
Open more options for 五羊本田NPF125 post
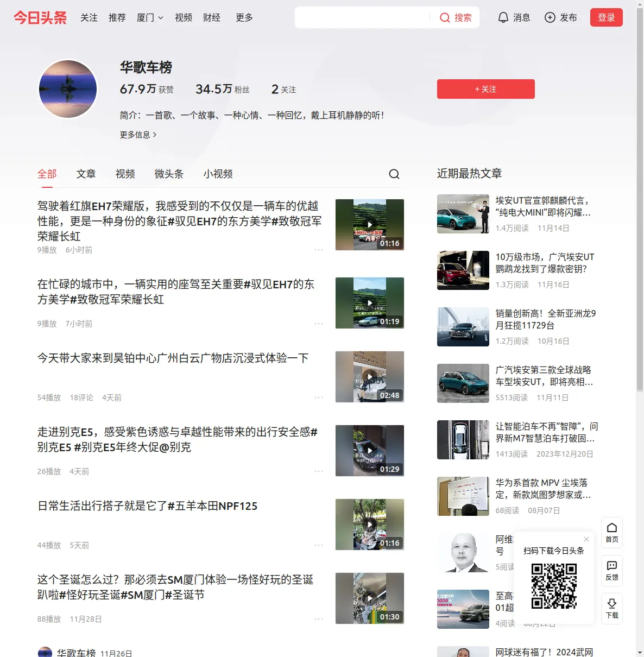coord(319,545)
